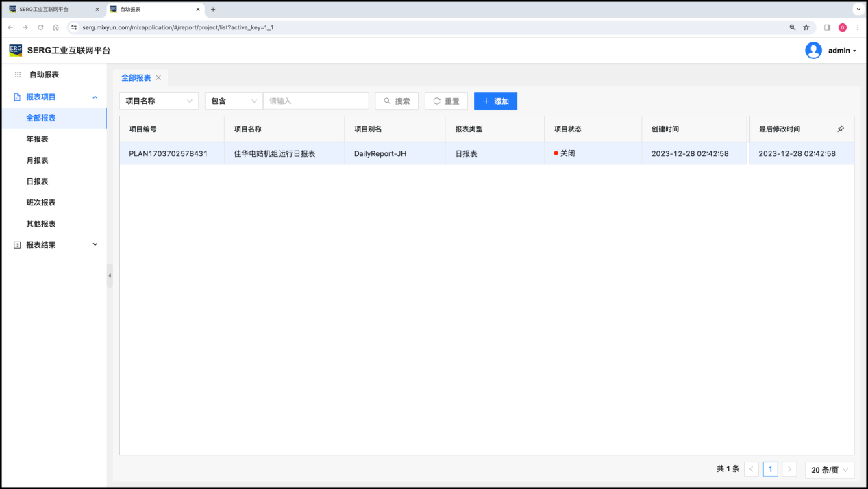
Task: Click the 自动报表 grid menu icon
Action: [x=18, y=75]
